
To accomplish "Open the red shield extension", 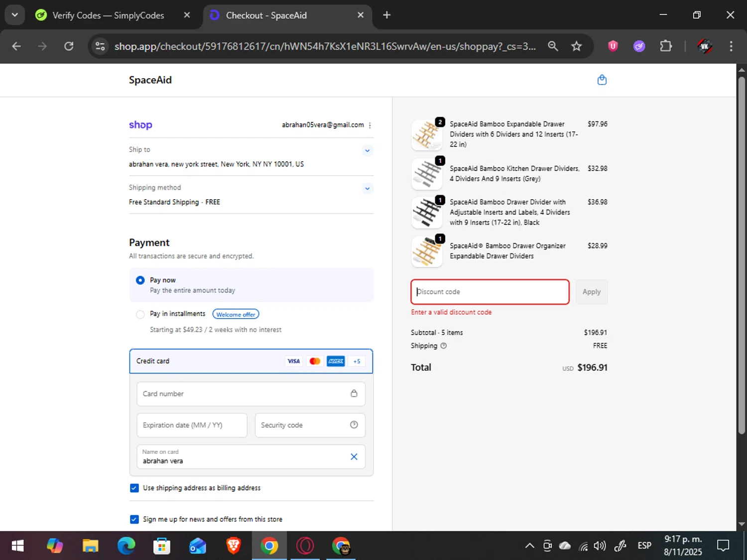I will point(613,46).
